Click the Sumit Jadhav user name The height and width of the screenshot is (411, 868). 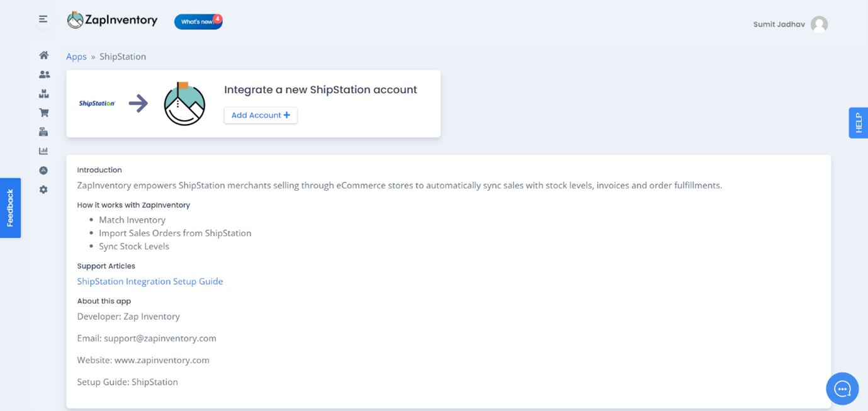tap(779, 25)
